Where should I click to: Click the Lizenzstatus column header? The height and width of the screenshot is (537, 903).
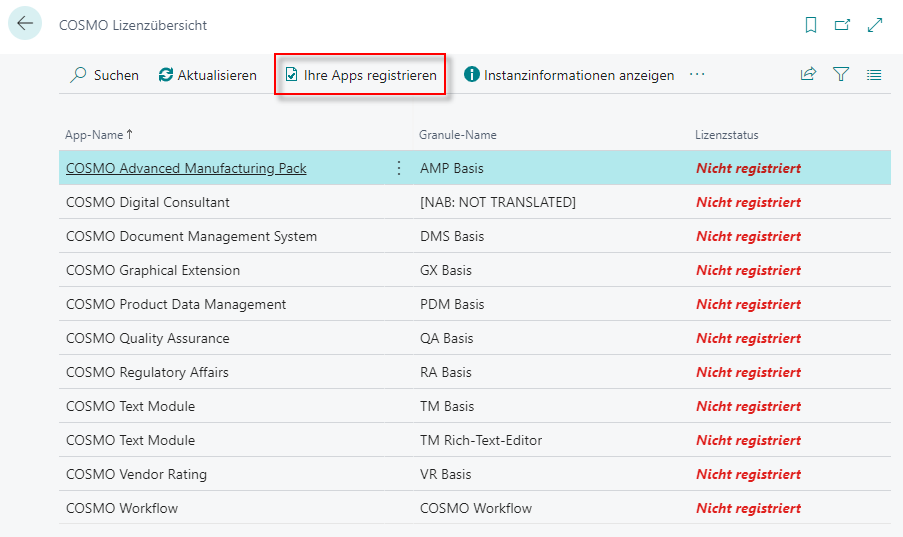pyautogui.click(x=727, y=135)
